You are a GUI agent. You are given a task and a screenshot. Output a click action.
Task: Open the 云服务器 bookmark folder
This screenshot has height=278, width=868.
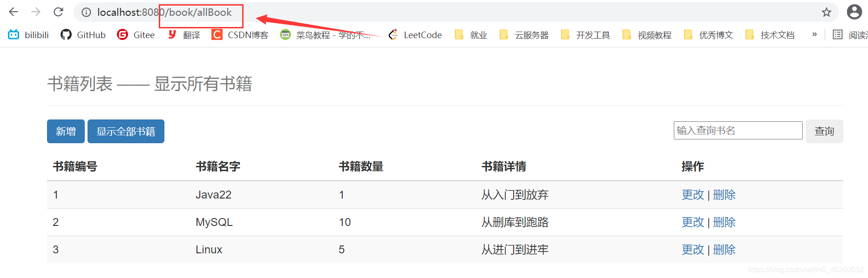pos(523,35)
